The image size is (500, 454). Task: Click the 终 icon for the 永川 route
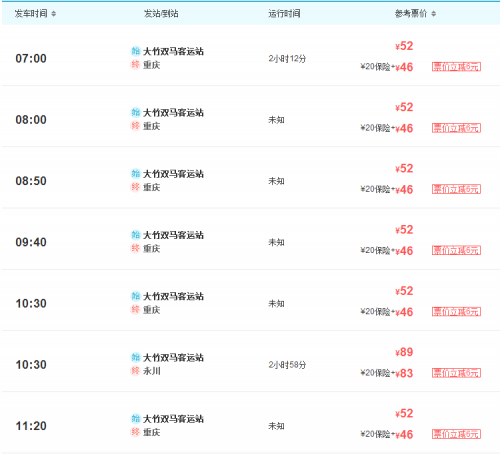point(135,370)
